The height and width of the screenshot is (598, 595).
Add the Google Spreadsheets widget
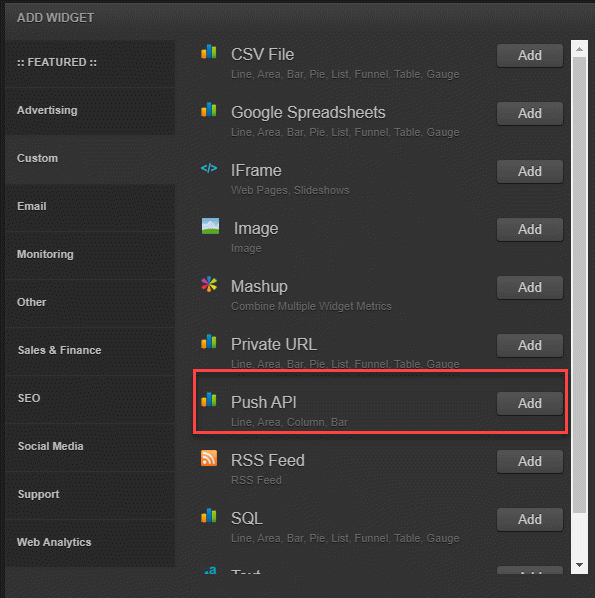click(529, 113)
